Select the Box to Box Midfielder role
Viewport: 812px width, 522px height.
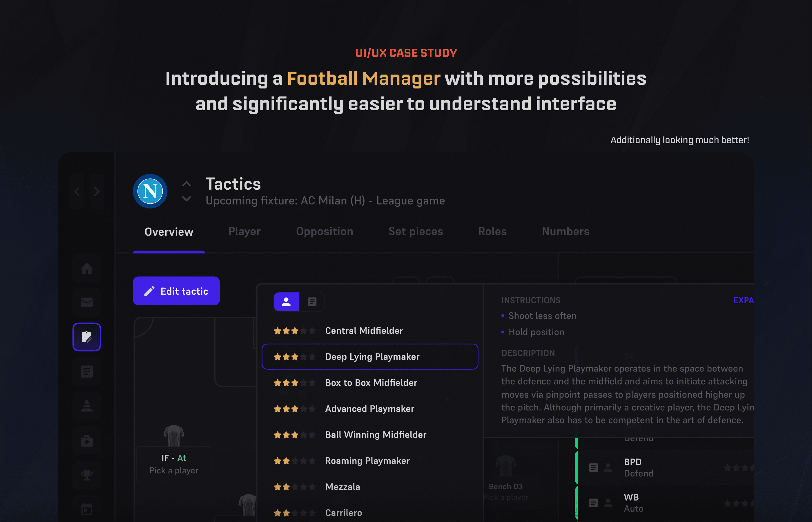click(x=370, y=383)
